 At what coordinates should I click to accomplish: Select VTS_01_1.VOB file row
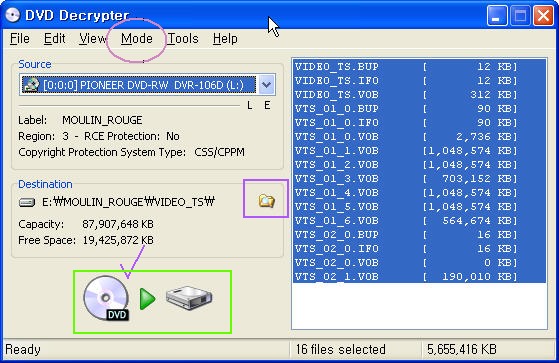tap(419, 150)
